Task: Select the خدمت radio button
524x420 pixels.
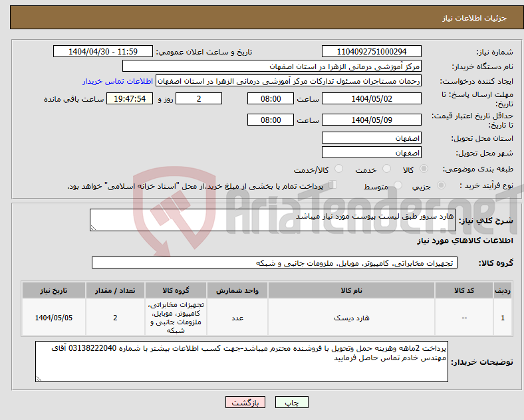Action: click(x=386, y=169)
